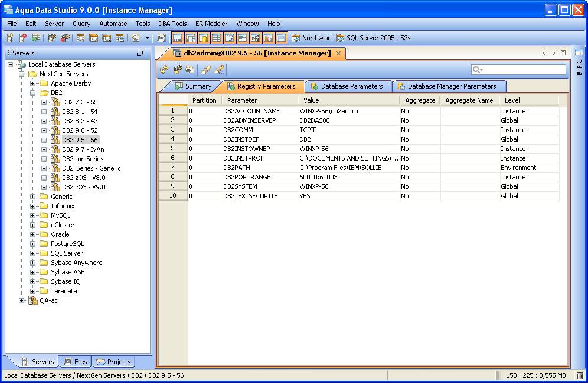The width and height of the screenshot is (588, 383).
Task: Expand the Apache Derby folder
Action: click(33, 83)
